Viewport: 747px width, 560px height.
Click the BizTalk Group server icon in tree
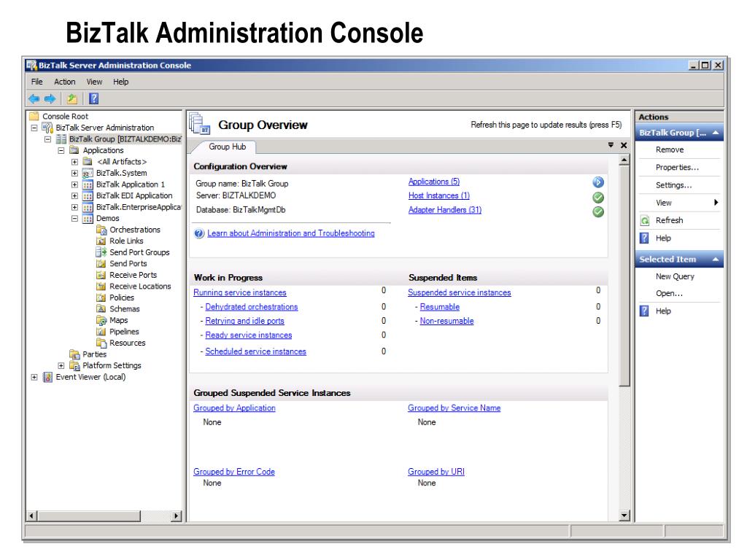(61, 139)
